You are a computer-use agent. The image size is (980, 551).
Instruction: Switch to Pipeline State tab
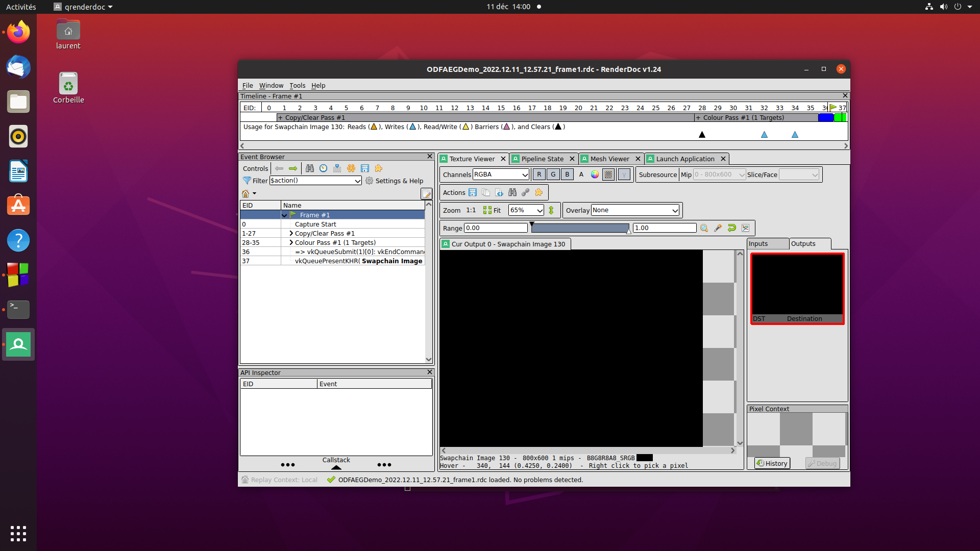(542, 159)
